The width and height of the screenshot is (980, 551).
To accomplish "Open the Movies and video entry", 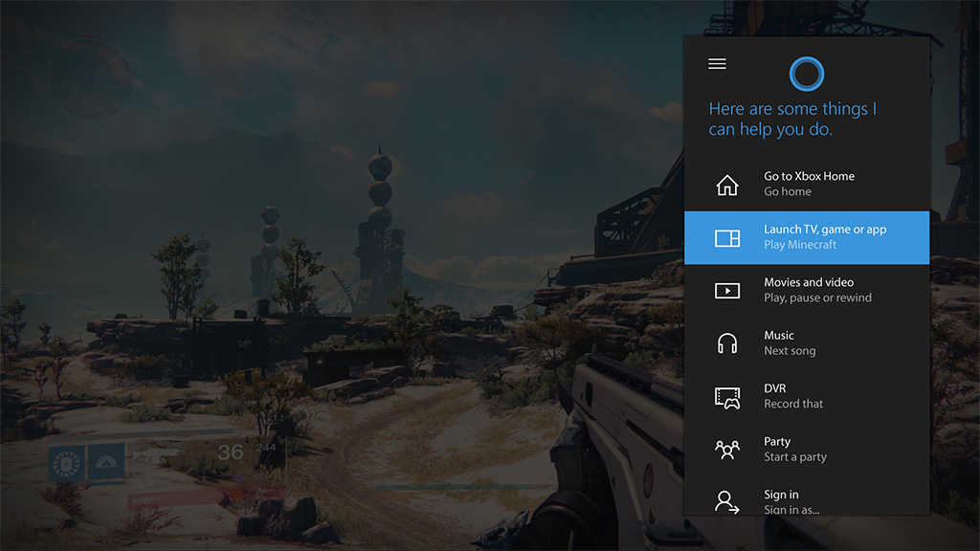I will click(806, 291).
